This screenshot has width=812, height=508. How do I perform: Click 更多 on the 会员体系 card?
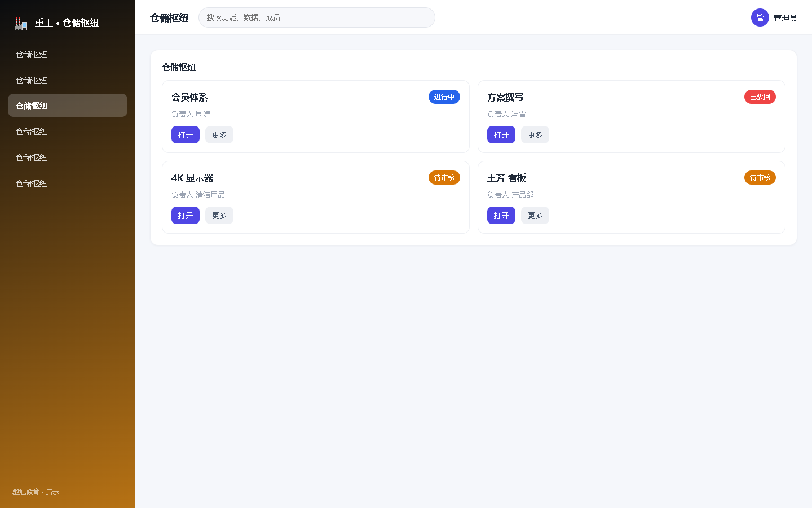[x=219, y=135]
